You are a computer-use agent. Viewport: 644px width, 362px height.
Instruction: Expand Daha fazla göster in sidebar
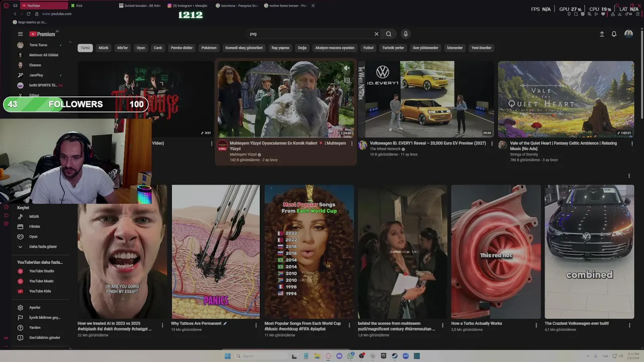coord(40,246)
